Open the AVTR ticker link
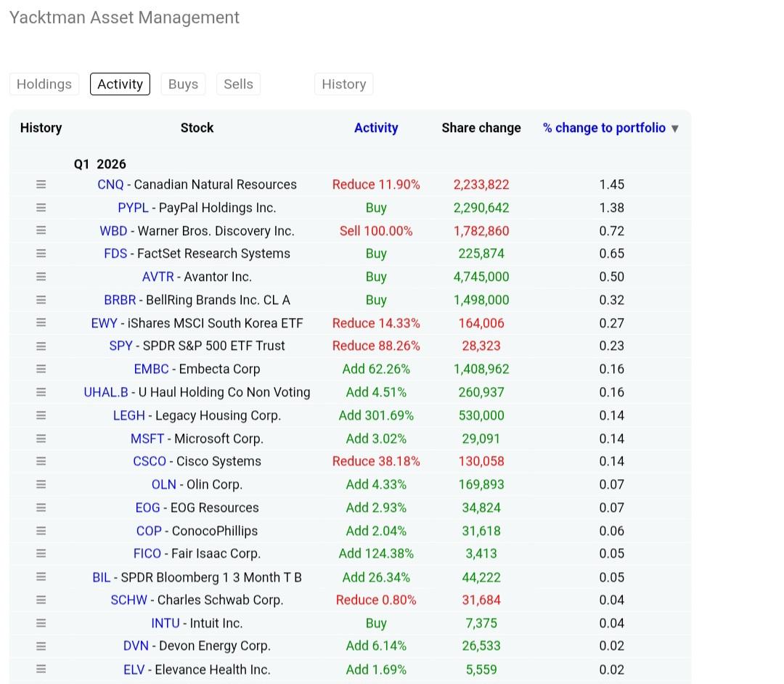The image size is (784, 684). (158, 277)
